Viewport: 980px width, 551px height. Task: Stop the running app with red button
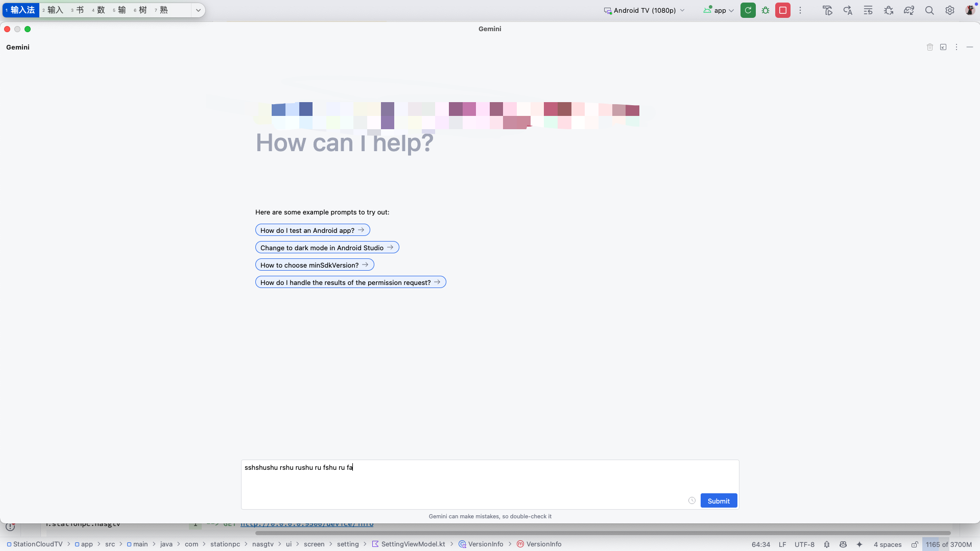782,10
